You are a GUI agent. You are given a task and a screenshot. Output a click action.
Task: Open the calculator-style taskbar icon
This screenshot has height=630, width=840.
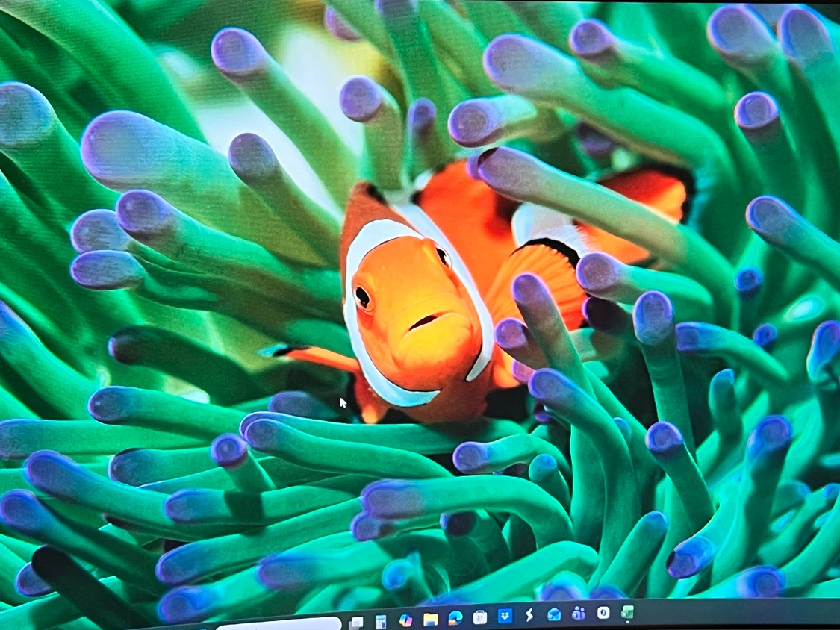(x=380, y=622)
